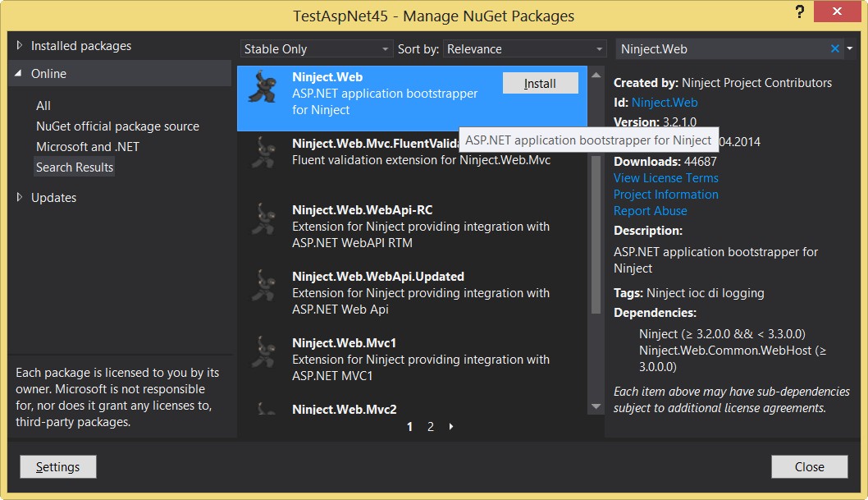The height and width of the screenshot is (500, 868).
Task: Select Microsoft and .NET source
Action: coord(88,147)
